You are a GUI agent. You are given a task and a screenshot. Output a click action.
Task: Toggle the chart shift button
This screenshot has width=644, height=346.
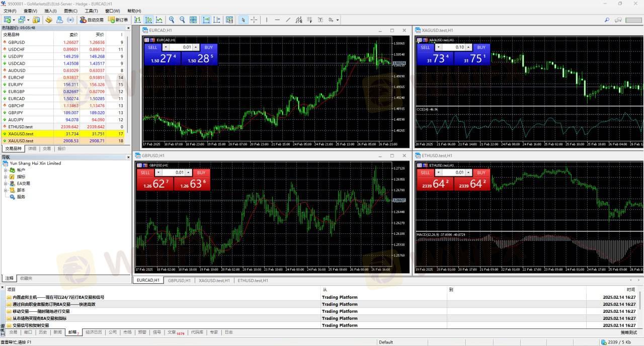tap(217, 20)
